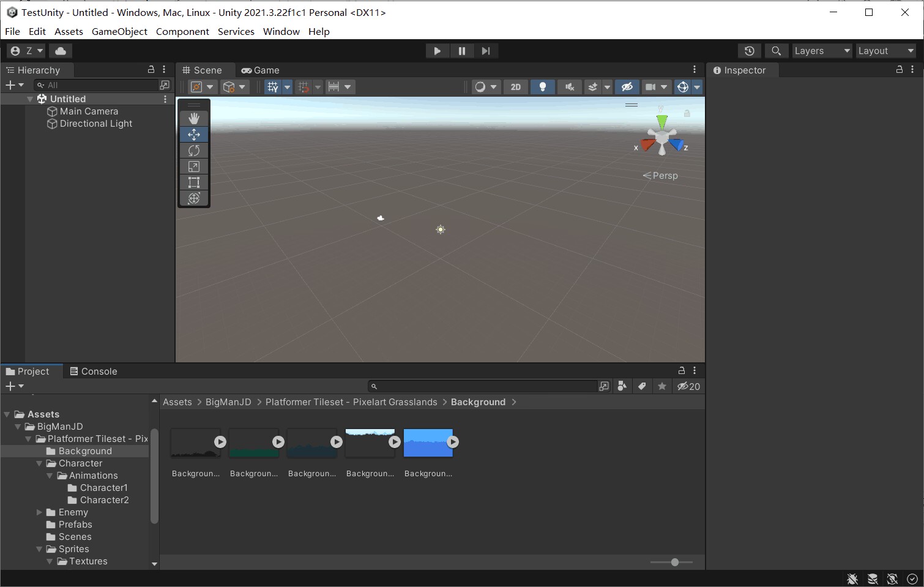924x587 pixels.
Task: Open the Layout dropdown
Action: tap(885, 51)
